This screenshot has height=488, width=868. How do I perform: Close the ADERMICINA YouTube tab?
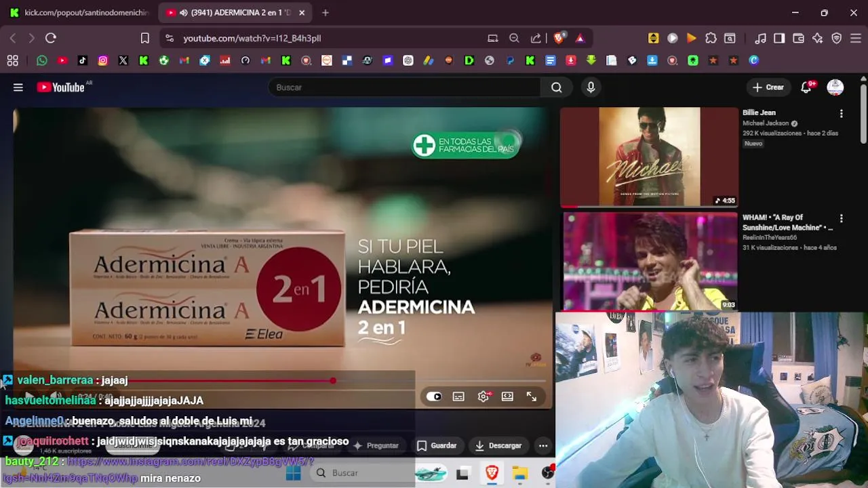tap(302, 13)
